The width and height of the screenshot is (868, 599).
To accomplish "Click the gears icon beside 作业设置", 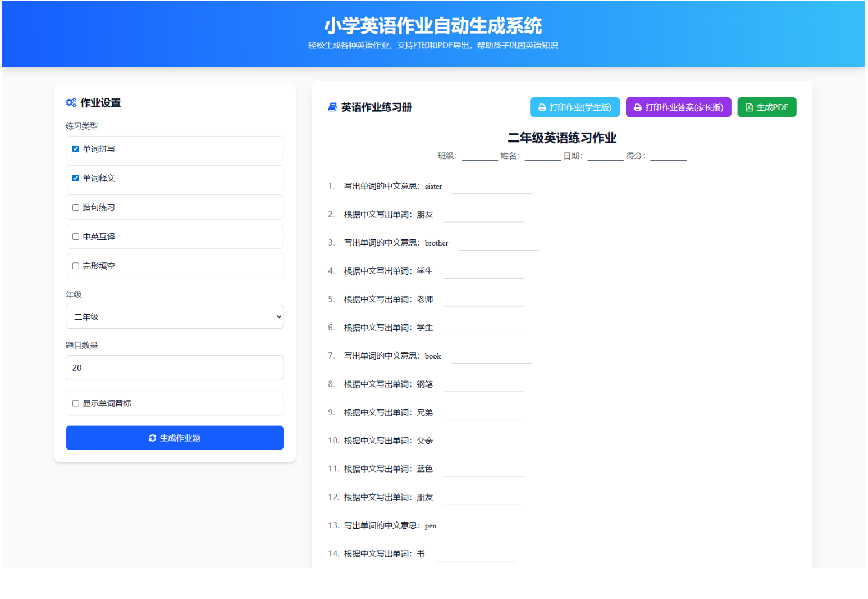I will point(71,102).
